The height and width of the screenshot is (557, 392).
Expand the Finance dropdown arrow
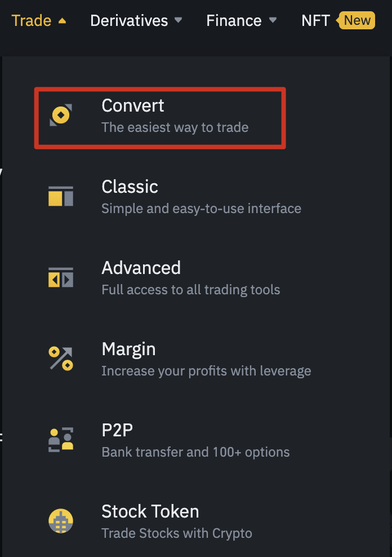click(x=273, y=21)
